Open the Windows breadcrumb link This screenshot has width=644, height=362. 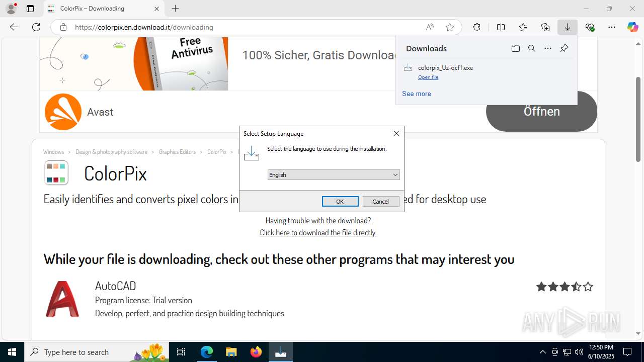click(x=53, y=152)
